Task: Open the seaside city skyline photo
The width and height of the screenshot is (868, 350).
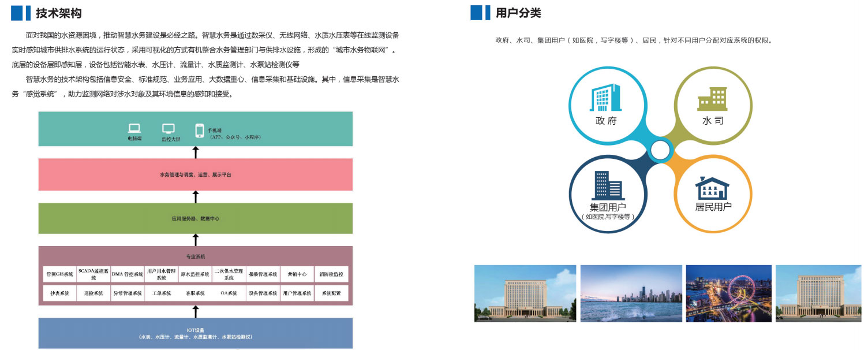Action: click(631, 293)
